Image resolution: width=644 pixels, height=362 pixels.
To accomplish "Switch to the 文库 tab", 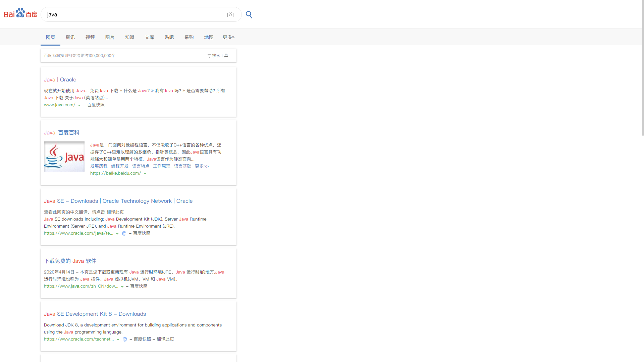I will (x=150, y=37).
